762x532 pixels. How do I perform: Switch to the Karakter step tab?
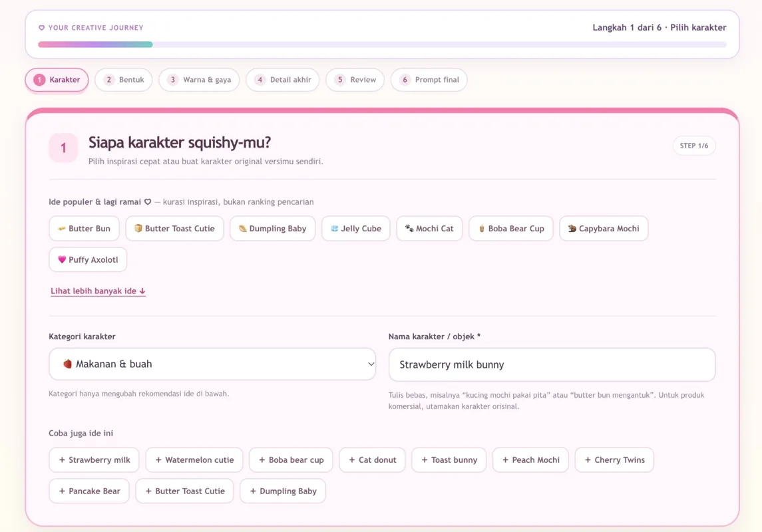coord(57,80)
